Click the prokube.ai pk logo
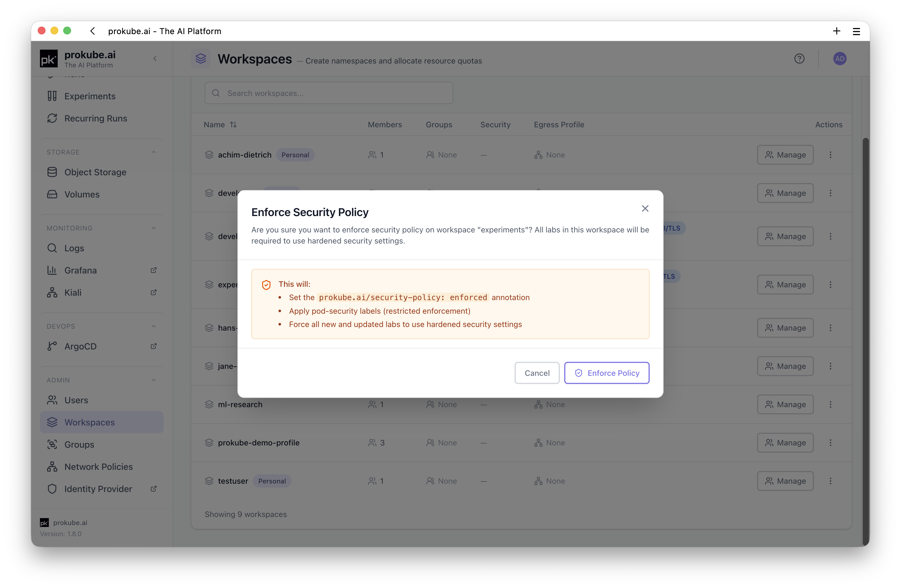 tap(49, 59)
